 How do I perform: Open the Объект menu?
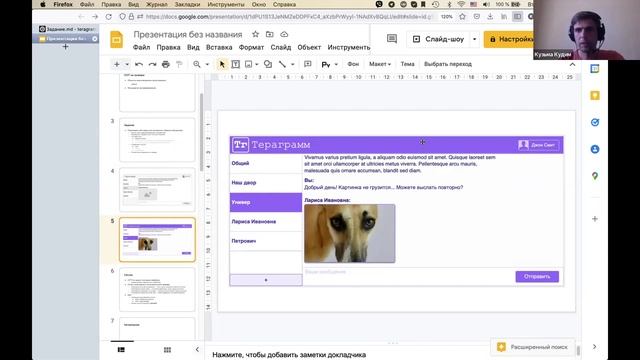pyautogui.click(x=309, y=47)
